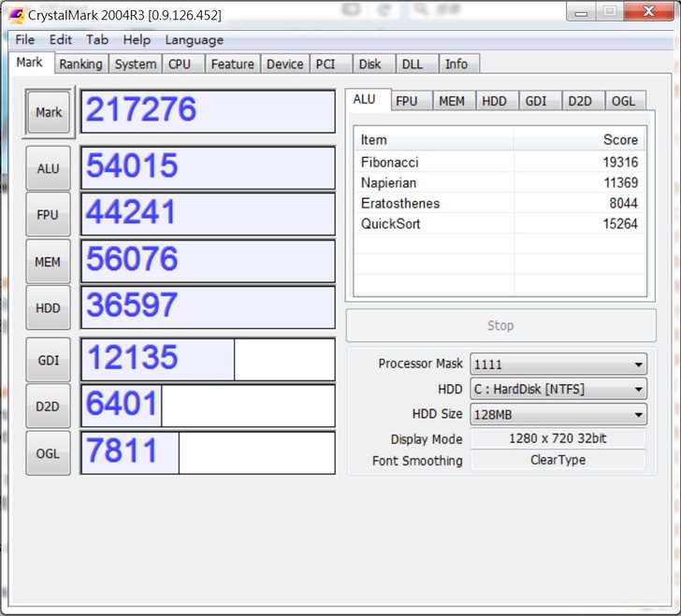Run the full Mark benchmark button
This screenshot has width=681, height=616.
(x=49, y=112)
